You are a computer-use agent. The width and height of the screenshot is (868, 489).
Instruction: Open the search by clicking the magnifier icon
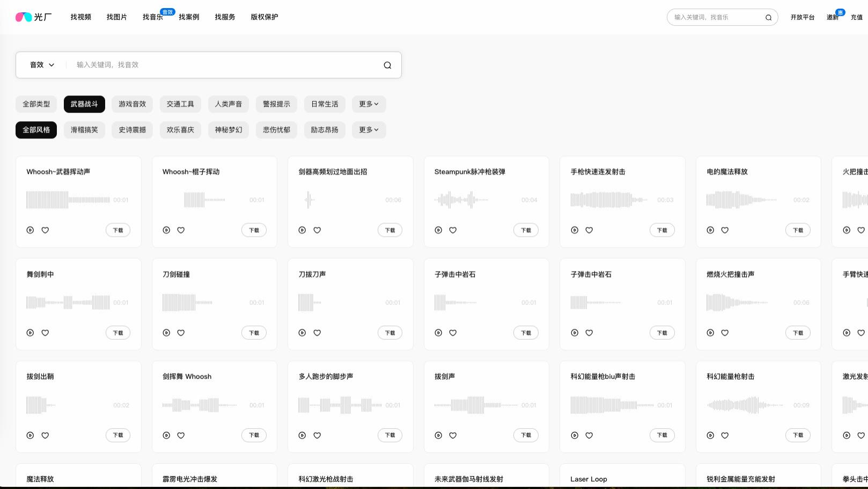pos(387,65)
